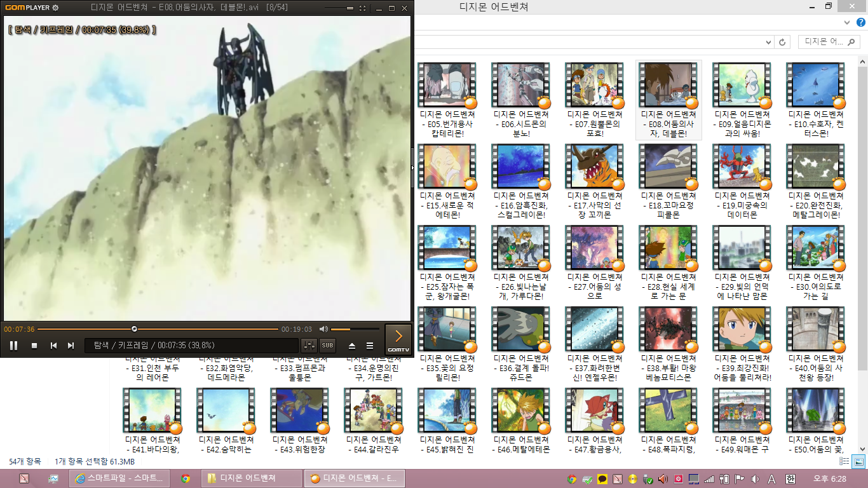Select the E15 episode thumbnail
Screen dimensions: 868x488
[447, 166]
